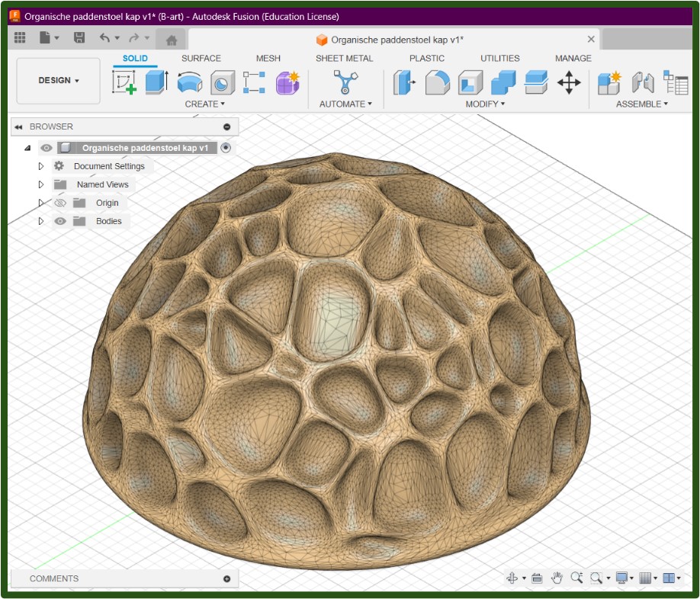
Task: Switch to the MESH tab
Action: click(x=268, y=58)
